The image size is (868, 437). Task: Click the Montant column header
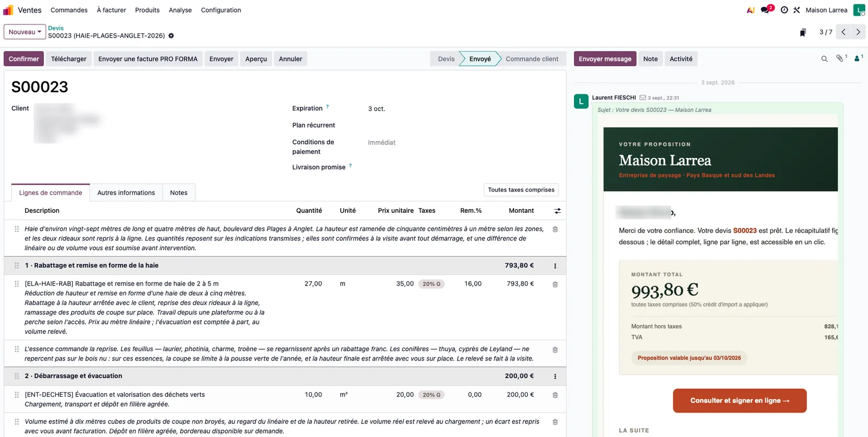(521, 211)
